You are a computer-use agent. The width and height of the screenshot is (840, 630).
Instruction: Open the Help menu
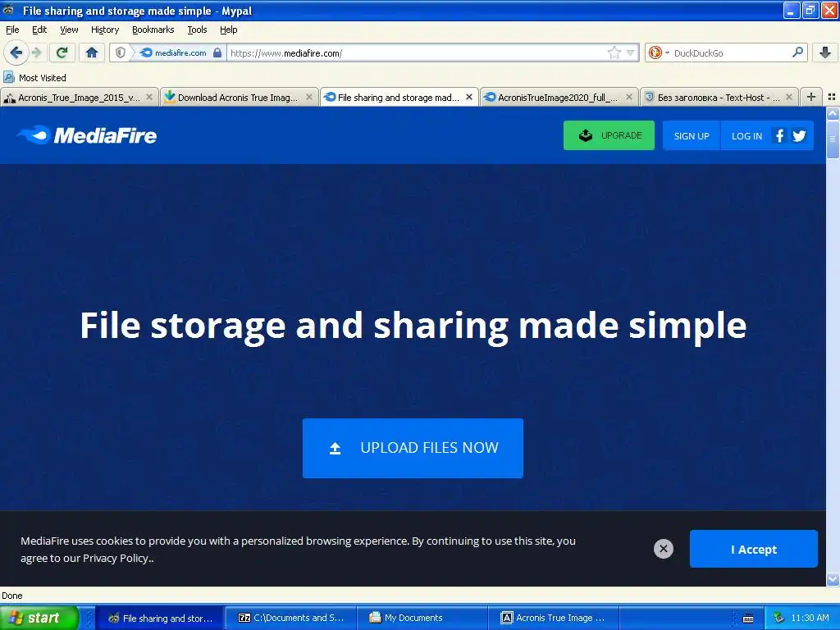(x=228, y=30)
